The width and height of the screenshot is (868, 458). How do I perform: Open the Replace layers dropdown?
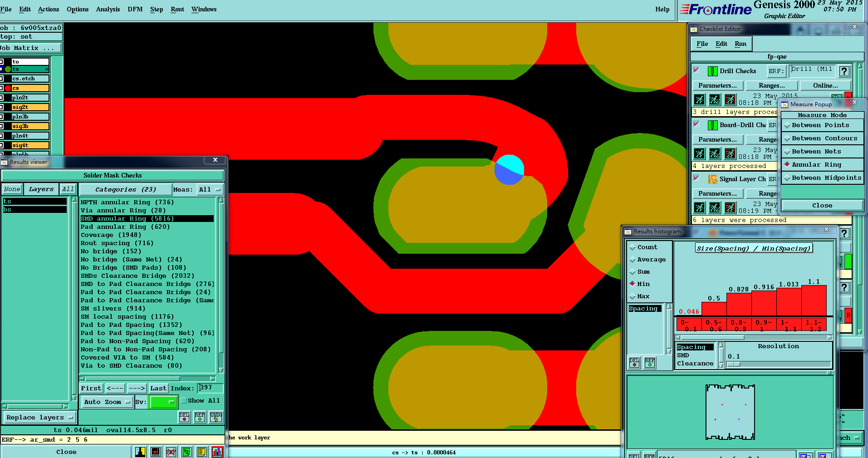(x=39, y=418)
